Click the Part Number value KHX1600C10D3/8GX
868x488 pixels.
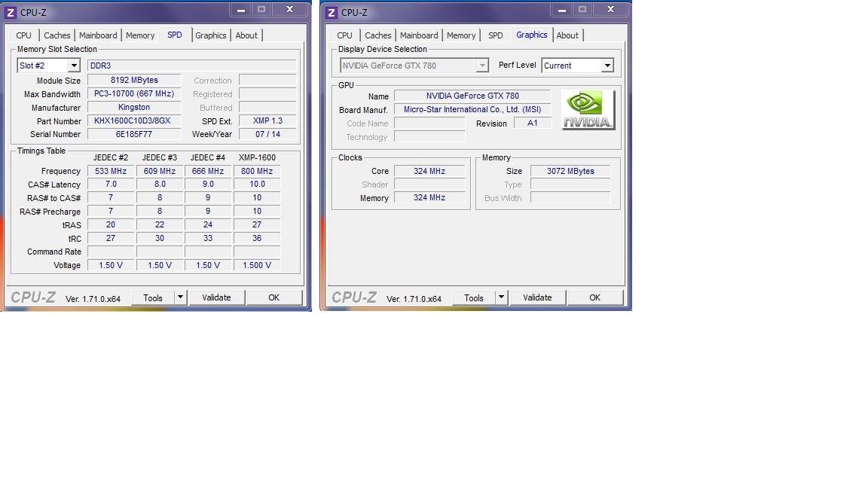click(x=134, y=120)
